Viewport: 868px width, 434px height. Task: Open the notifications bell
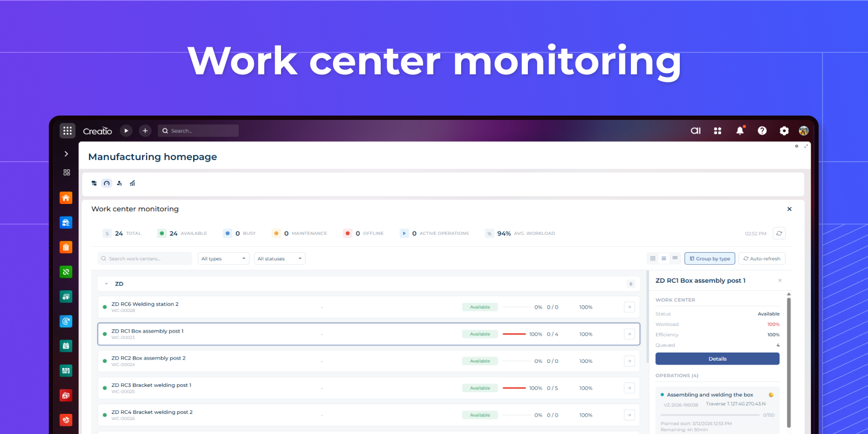739,131
